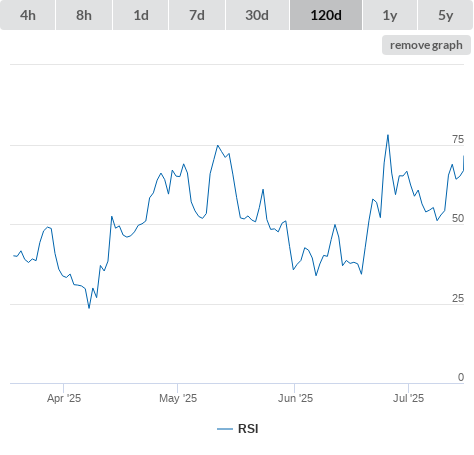
Task: Select the 7d time range tab
Action: pyautogui.click(x=197, y=15)
